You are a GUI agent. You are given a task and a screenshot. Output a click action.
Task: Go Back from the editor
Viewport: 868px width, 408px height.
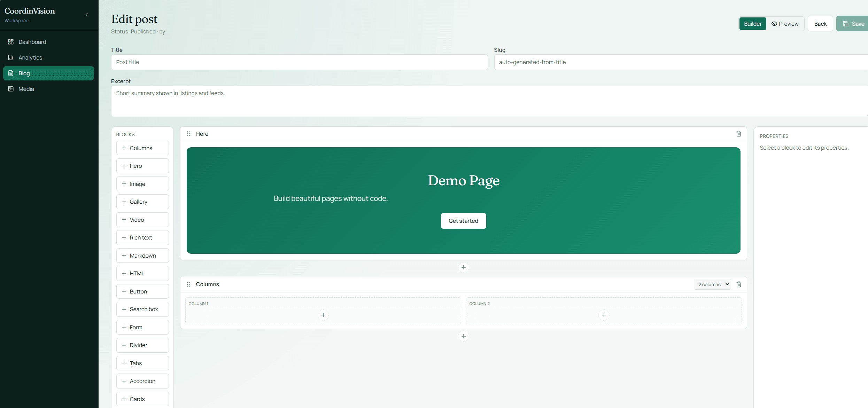click(x=820, y=24)
